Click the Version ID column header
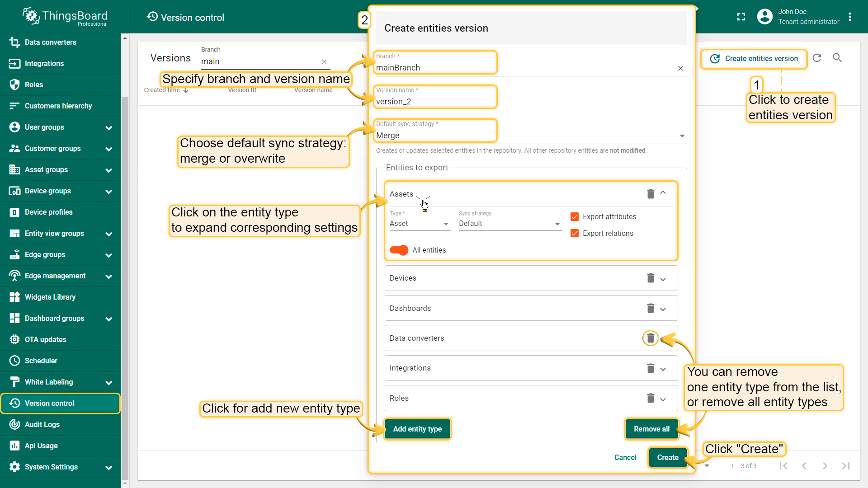Image resolution: width=868 pixels, height=488 pixels. pos(242,90)
